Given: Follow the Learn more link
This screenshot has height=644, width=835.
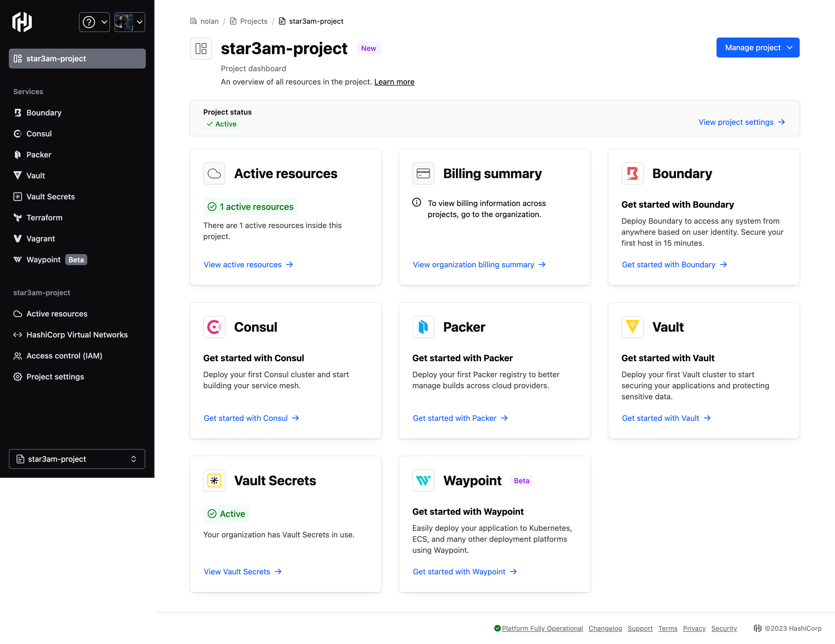Looking at the screenshot, I should click(394, 82).
